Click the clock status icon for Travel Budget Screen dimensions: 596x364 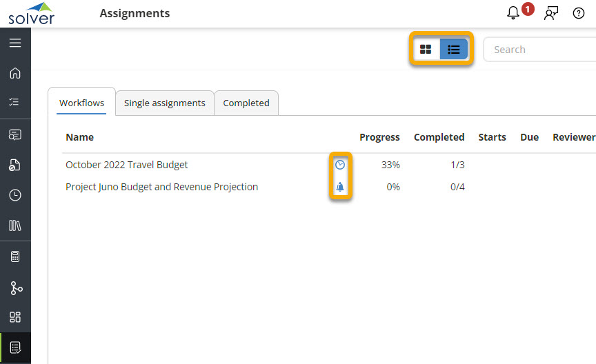[x=339, y=165]
